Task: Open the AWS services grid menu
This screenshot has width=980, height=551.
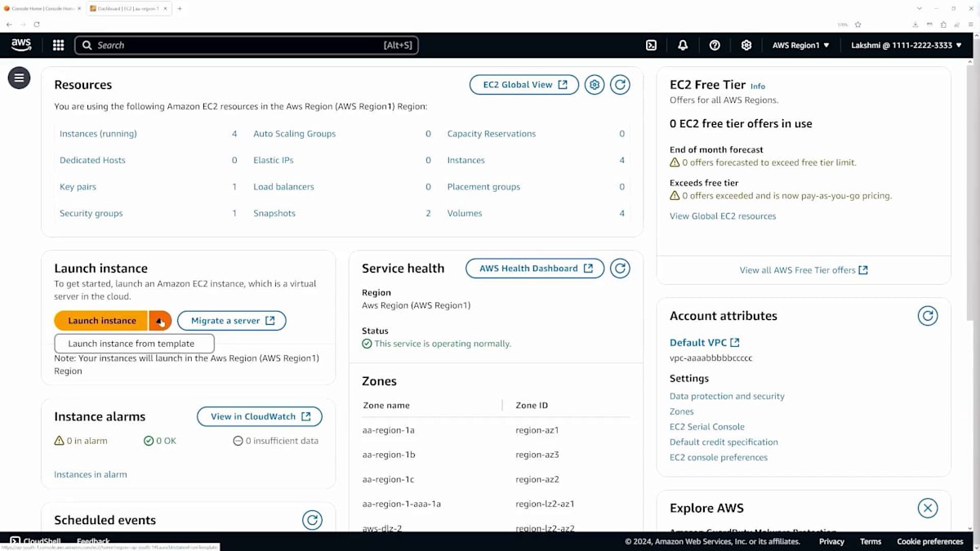Action: pyautogui.click(x=58, y=45)
